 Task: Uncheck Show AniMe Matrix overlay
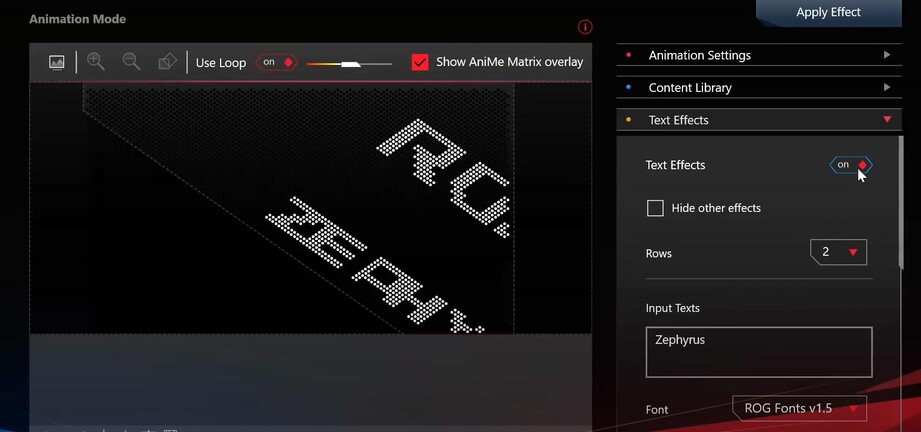pos(420,62)
